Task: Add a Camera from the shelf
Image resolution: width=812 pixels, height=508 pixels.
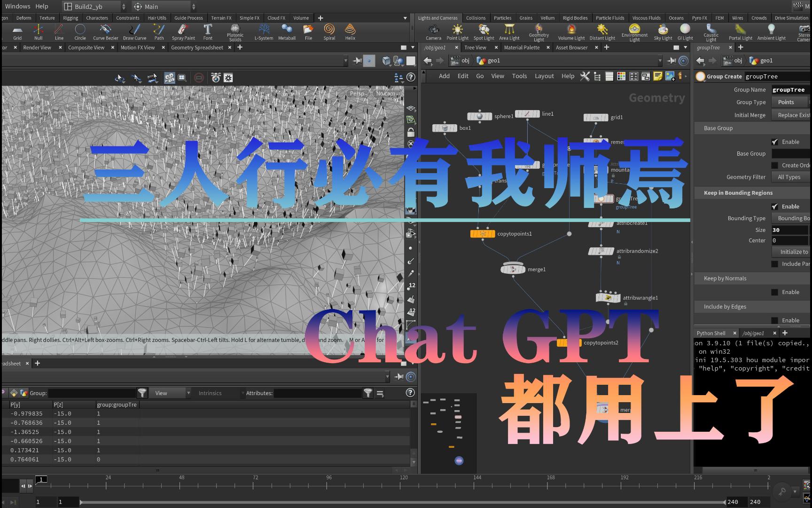Action: tap(433, 32)
